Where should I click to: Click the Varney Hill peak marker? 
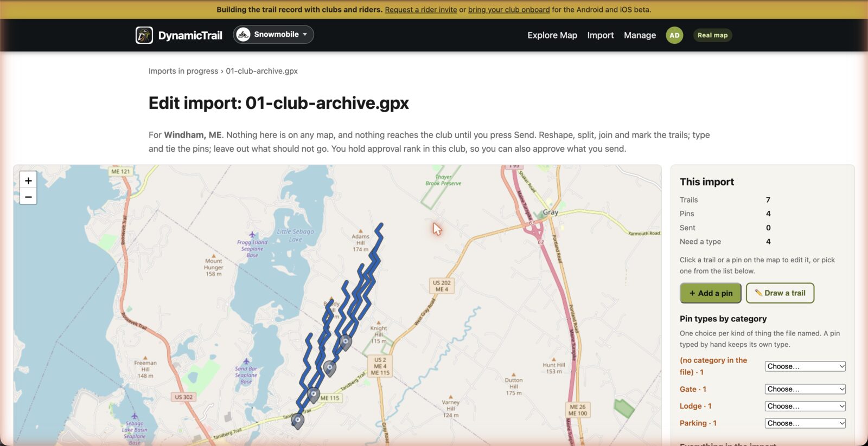451,397
